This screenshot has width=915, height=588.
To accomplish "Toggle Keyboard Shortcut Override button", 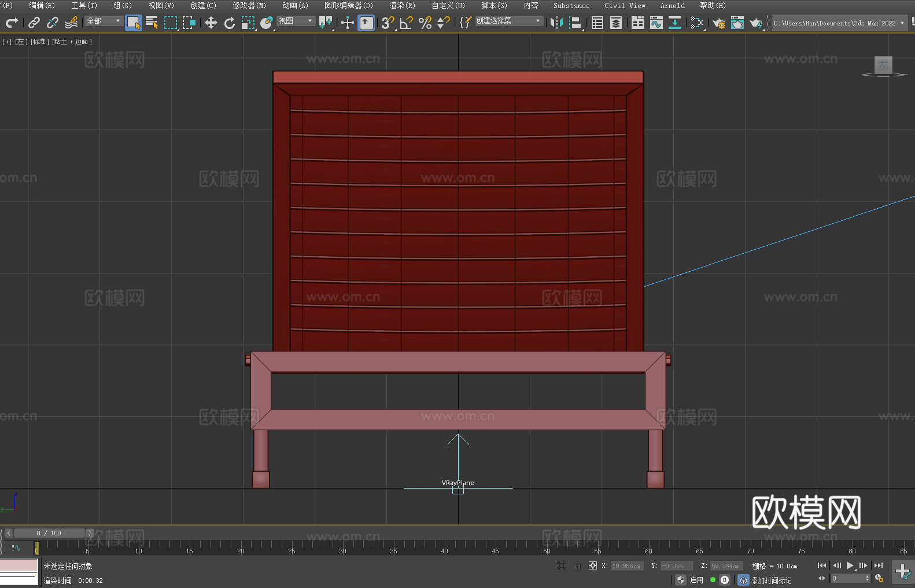I will click(366, 23).
